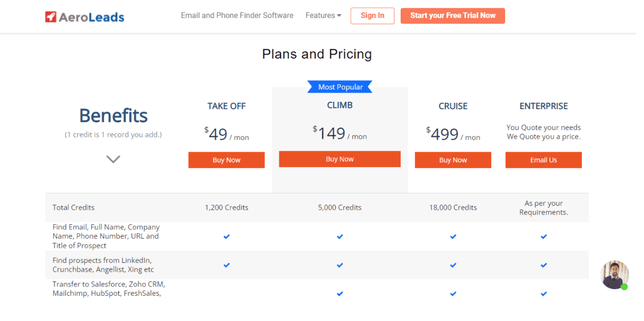The image size is (644, 321).
Task: Click Climb checkmark in LinkedIn prospects row
Action: (x=339, y=265)
